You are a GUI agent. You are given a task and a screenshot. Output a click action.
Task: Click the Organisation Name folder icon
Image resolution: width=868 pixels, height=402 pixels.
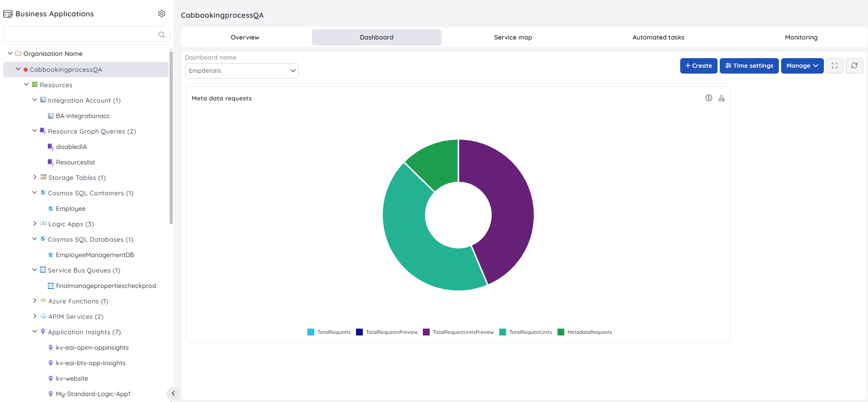click(x=18, y=53)
